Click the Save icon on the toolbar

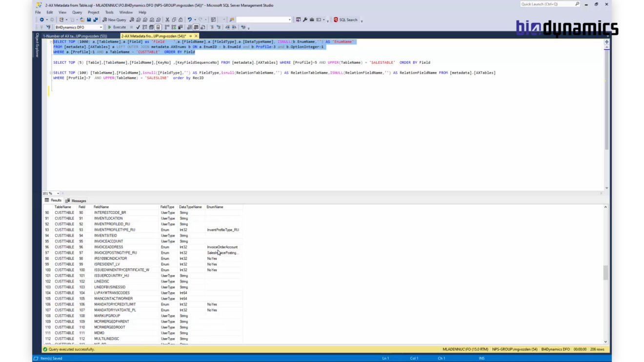pyautogui.click(x=88, y=19)
